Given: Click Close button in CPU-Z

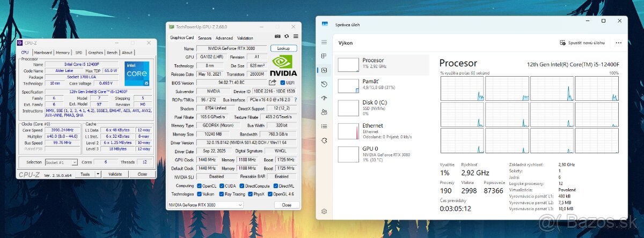Looking at the screenshot, I should coord(142,174).
